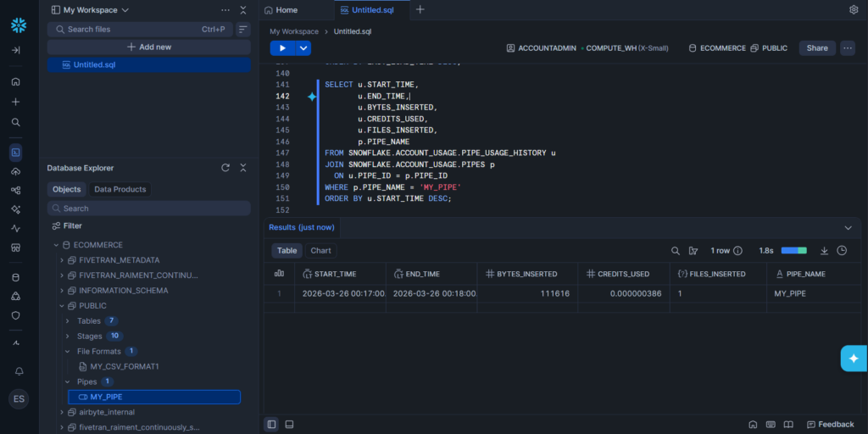Open the Transformation icon in sidebar
Image resolution: width=868 pixels, height=434 pixels.
coord(15,191)
